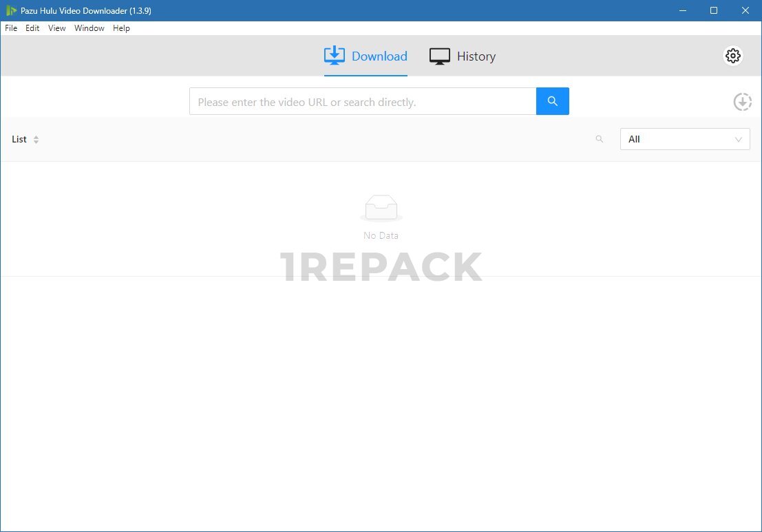Open the File menu
Screen dimensions: 762x532
tap(11, 28)
